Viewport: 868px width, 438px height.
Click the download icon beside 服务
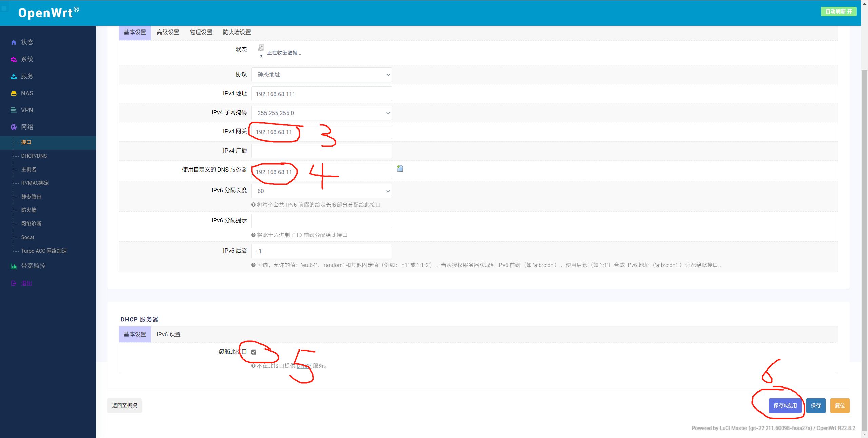pyautogui.click(x=14, y=76)
